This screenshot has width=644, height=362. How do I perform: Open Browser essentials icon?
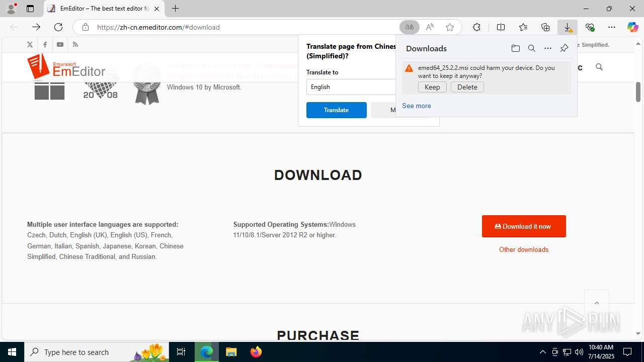590,27
